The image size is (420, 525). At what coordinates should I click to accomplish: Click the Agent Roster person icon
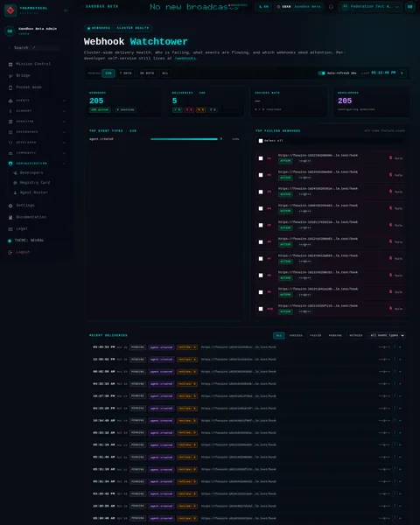[x=15, y=192]
